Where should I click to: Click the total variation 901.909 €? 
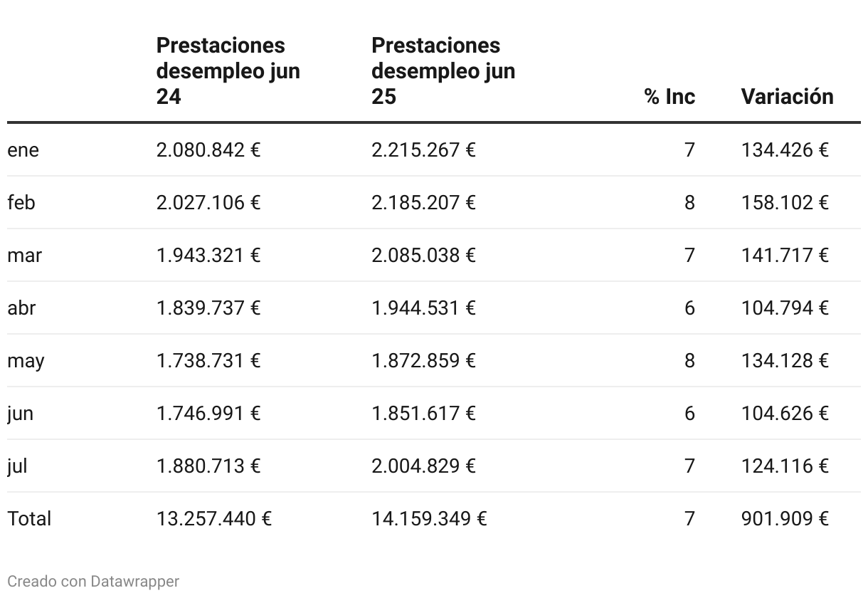point(785,519)
